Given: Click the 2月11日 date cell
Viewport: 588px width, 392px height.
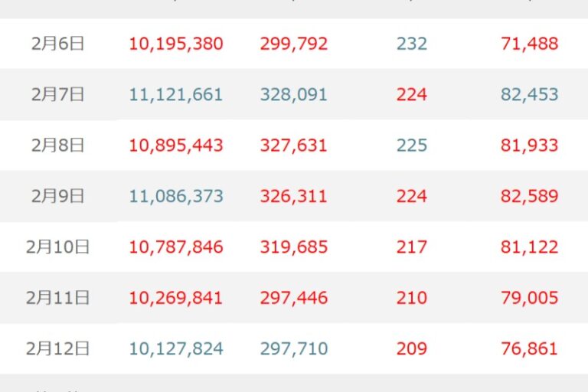Looking at the screenshot, I should point(58,298).
